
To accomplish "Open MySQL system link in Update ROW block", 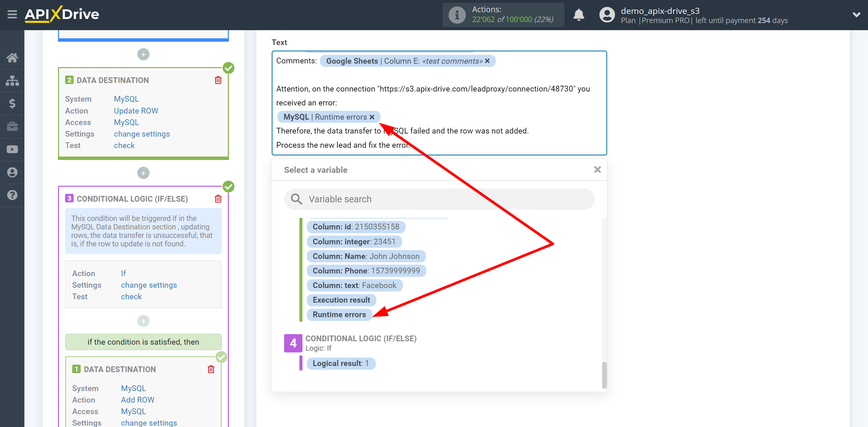I will click(126, 99).
